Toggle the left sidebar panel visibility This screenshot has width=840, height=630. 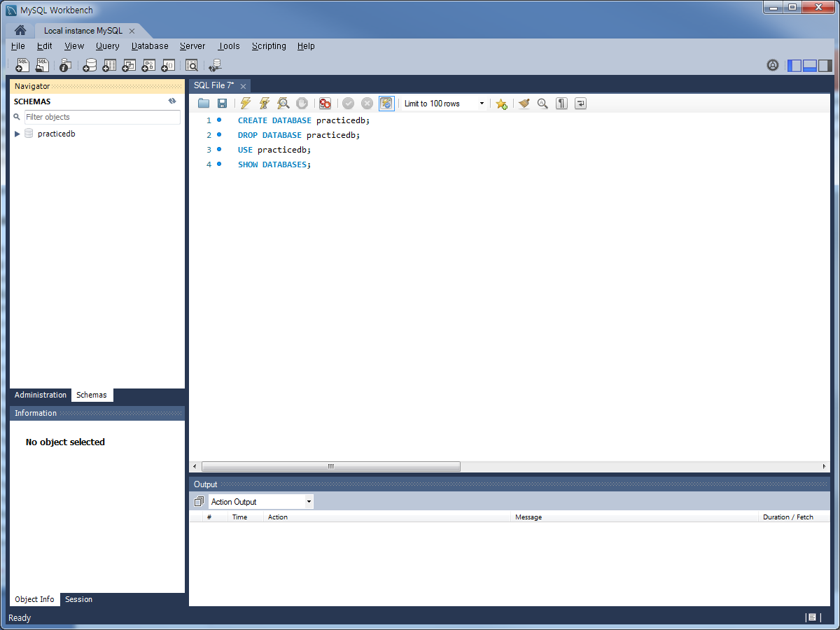point(794,66)
